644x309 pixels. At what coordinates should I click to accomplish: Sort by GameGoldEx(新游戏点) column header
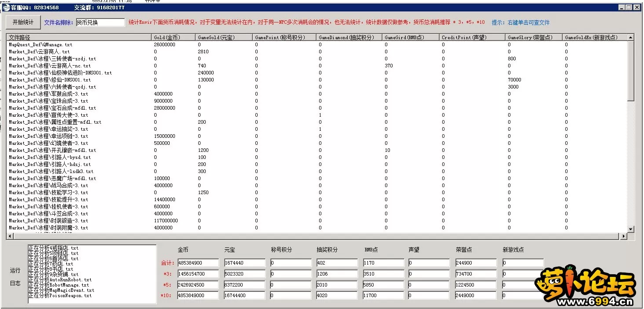595,38
